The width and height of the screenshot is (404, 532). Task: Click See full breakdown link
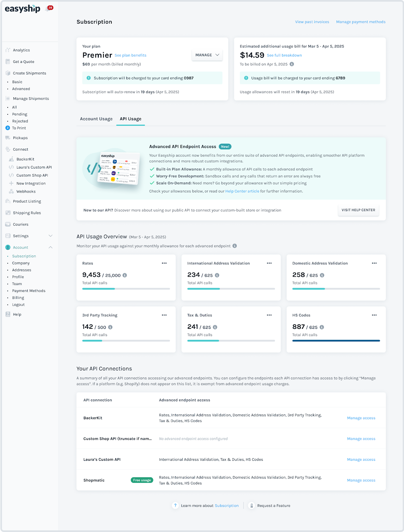pos(284,56)
